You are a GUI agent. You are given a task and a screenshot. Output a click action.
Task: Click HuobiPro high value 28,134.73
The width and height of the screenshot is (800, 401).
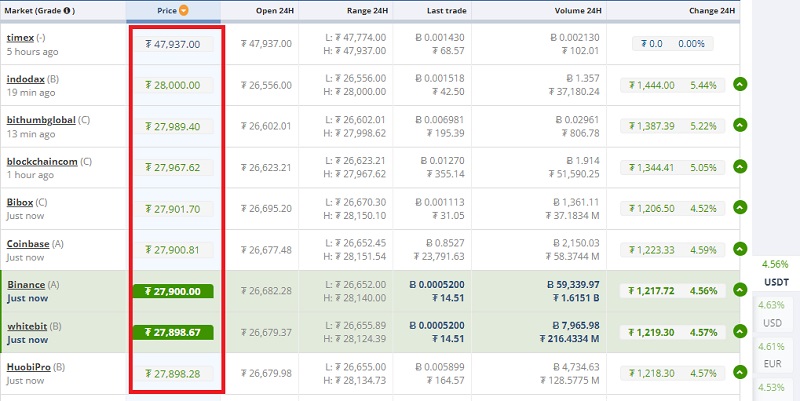pos(355,380)
